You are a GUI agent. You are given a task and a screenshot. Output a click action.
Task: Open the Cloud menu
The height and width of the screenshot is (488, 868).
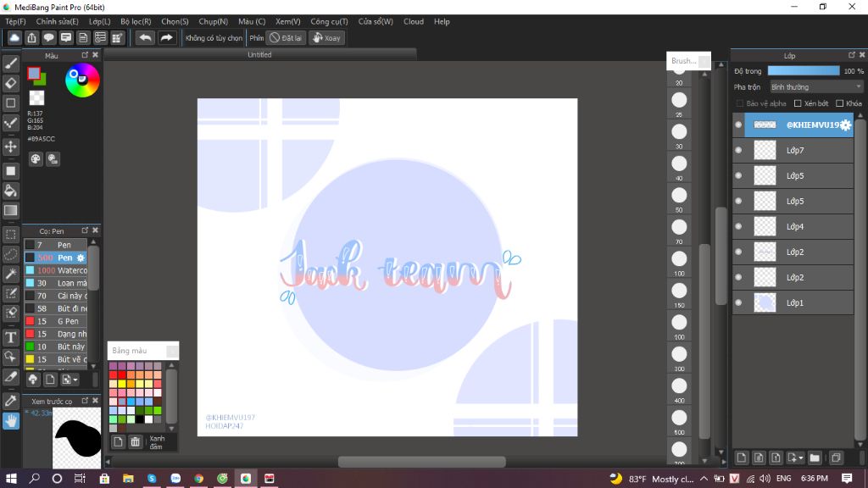pyautogui.click(x=414, y=21)
